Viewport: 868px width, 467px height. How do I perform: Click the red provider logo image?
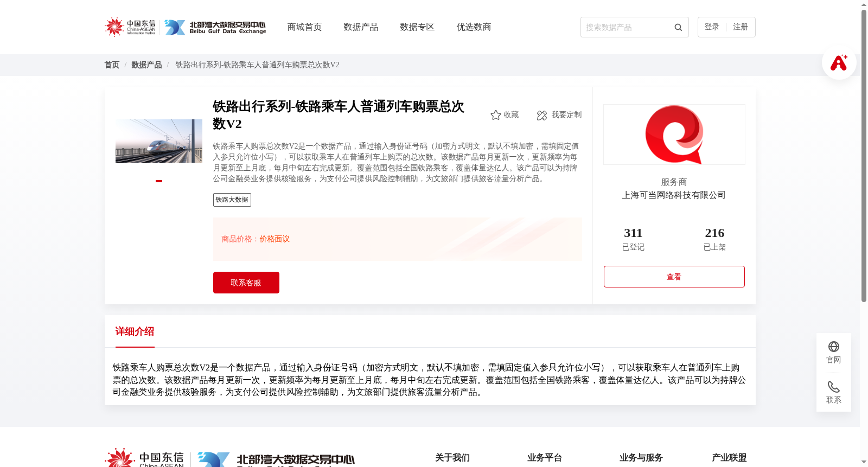pos(674,135)
